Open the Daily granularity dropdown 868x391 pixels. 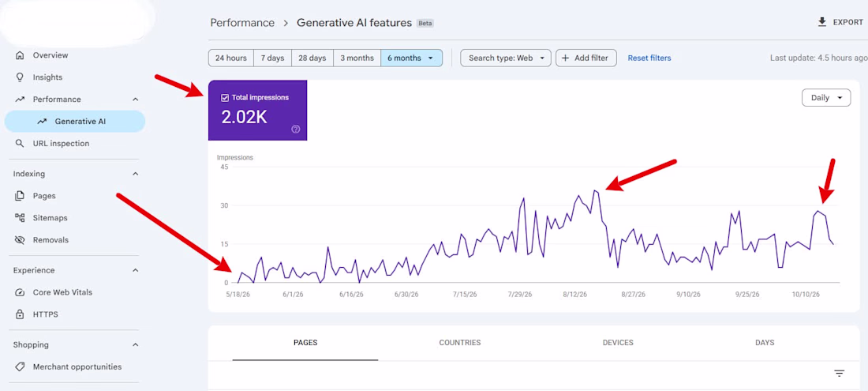(826, 97)
